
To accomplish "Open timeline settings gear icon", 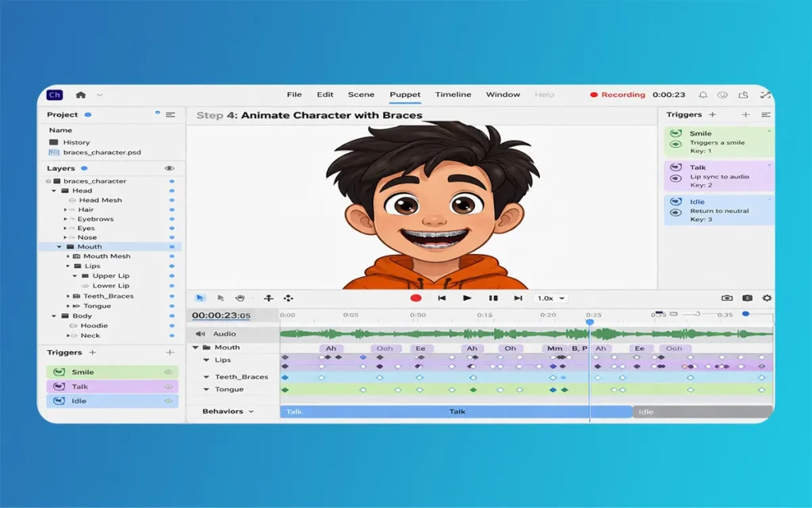I will point(766,298).
